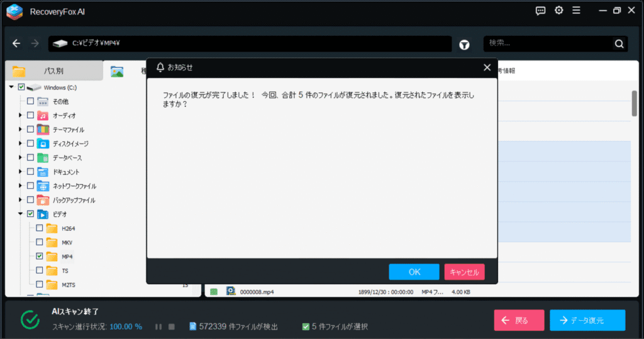Expand the バックアップファイル tree node

point(20,200)
